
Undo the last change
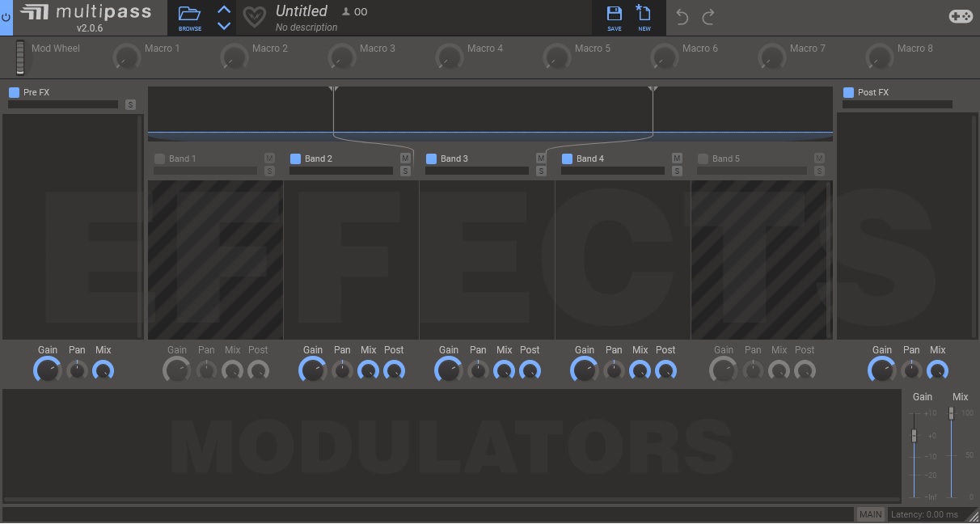684,15
